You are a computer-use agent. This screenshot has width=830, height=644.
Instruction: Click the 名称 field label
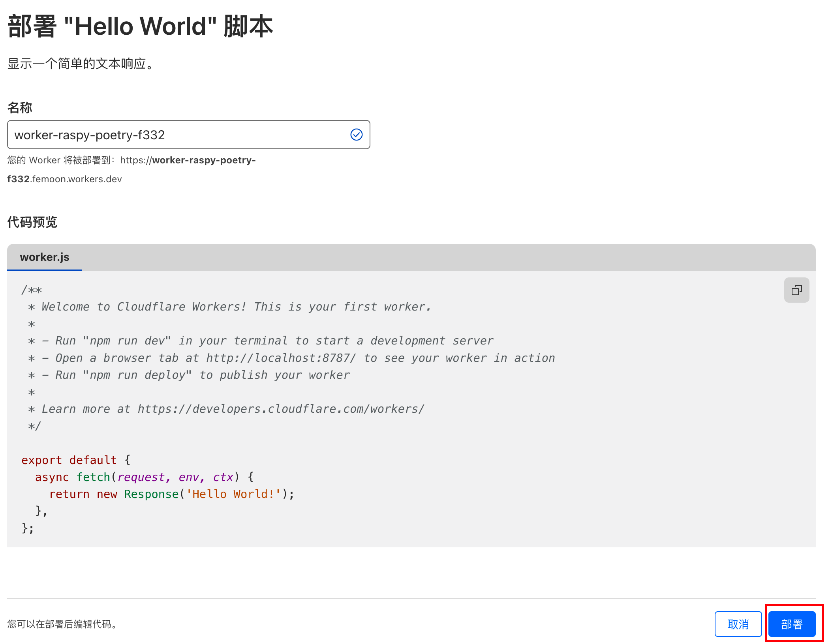[x=20, y=107]
